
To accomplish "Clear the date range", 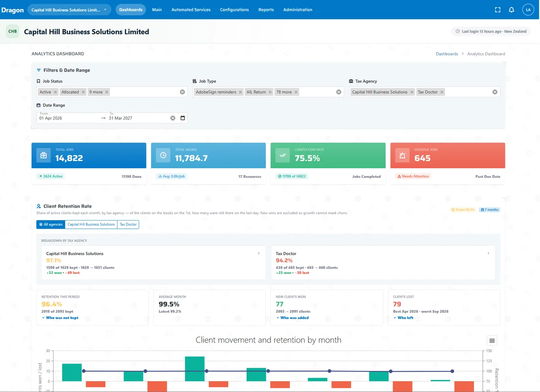I will point(173,118).
